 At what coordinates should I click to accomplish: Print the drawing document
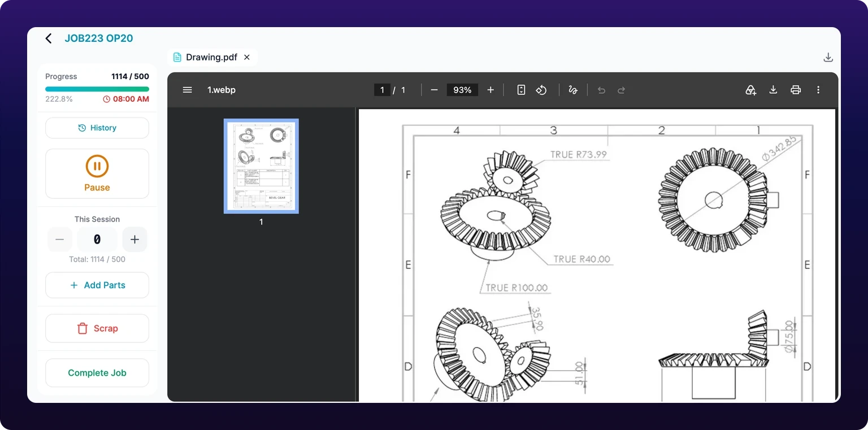796,90
